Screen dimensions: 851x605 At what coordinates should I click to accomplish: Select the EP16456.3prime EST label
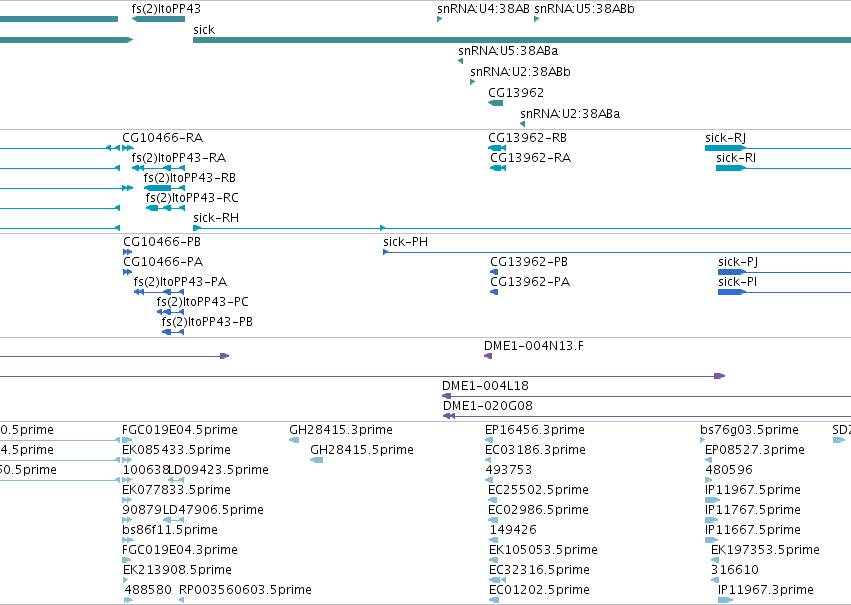pos(535,430)
